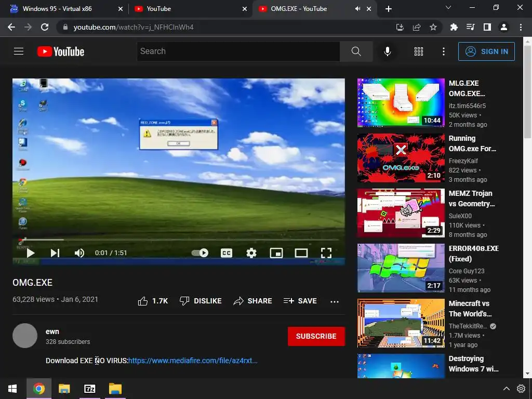The height and width of the screenshot is (399, 532).
Task: Open Minecraft vs The World's video title
Action: 470,309
